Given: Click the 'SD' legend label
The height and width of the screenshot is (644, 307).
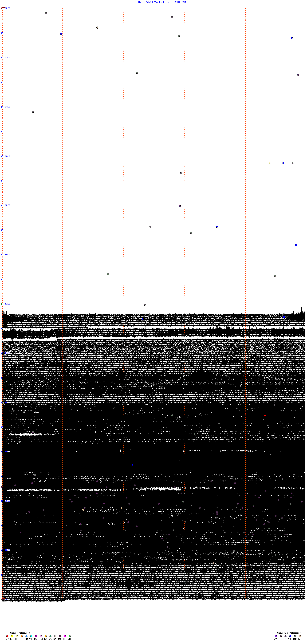Looking at the screenshot, I should 69,639.
